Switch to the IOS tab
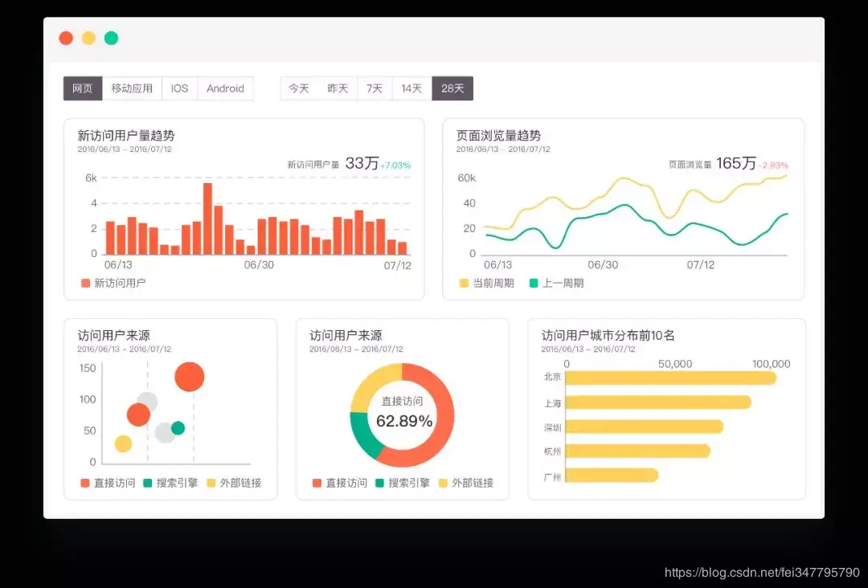Image resolution: width=868 pixels, height=588 pixels. (x=179, y=88)
